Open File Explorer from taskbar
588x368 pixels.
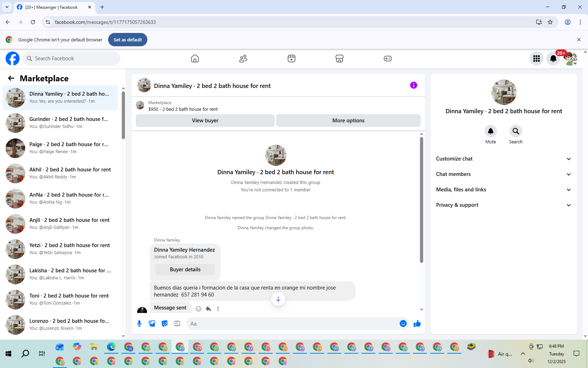[94, 347]
